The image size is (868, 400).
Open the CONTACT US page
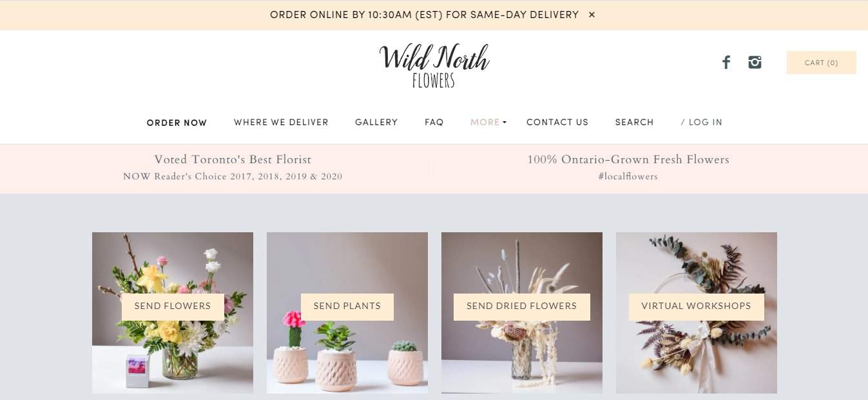pos(557,122)
